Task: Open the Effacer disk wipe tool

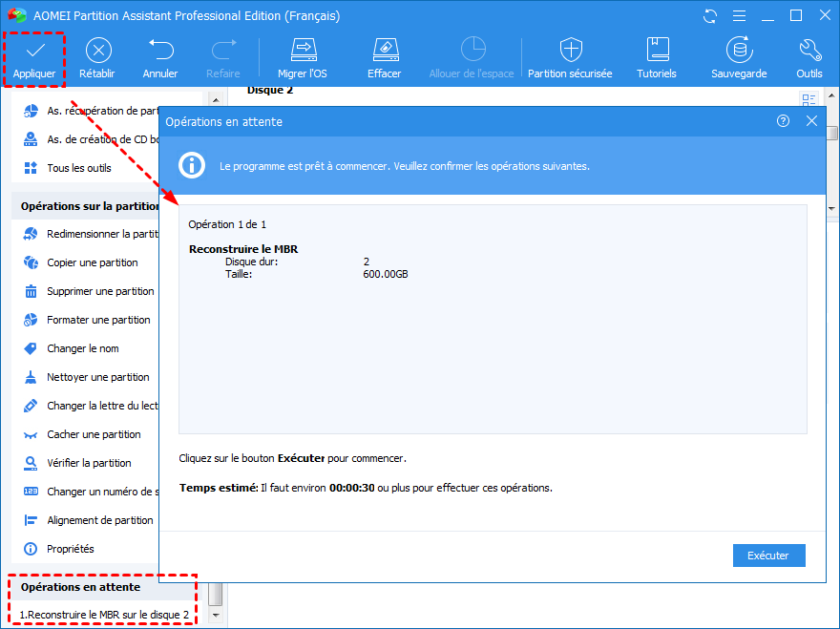Action: [x=385, y=59]
